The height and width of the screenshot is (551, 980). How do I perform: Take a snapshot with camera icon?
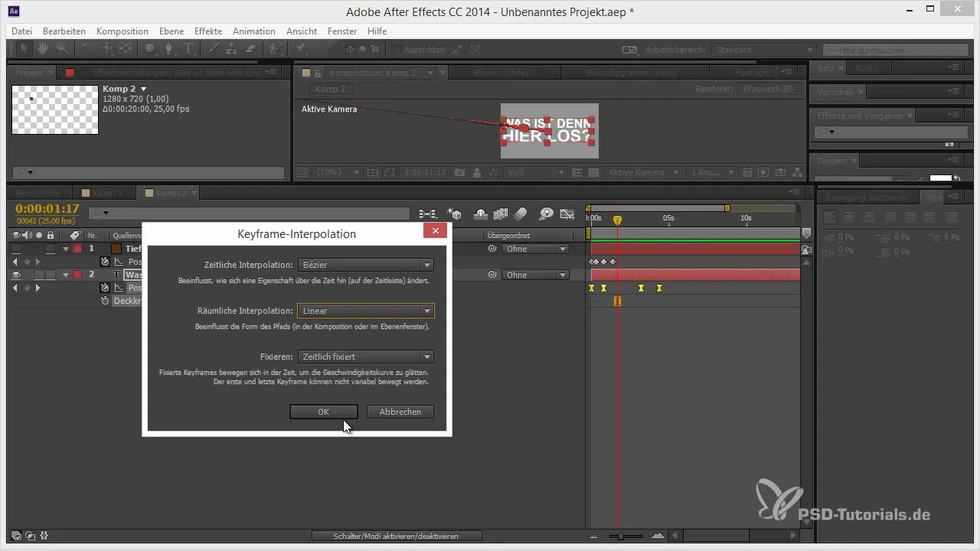click(459, 173)
